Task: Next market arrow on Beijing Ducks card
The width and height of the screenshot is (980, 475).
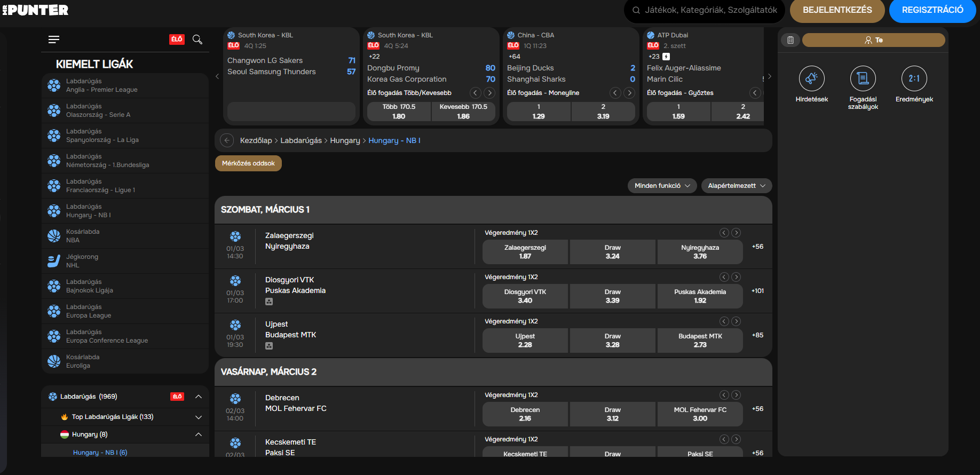Action: coord(629,93)
